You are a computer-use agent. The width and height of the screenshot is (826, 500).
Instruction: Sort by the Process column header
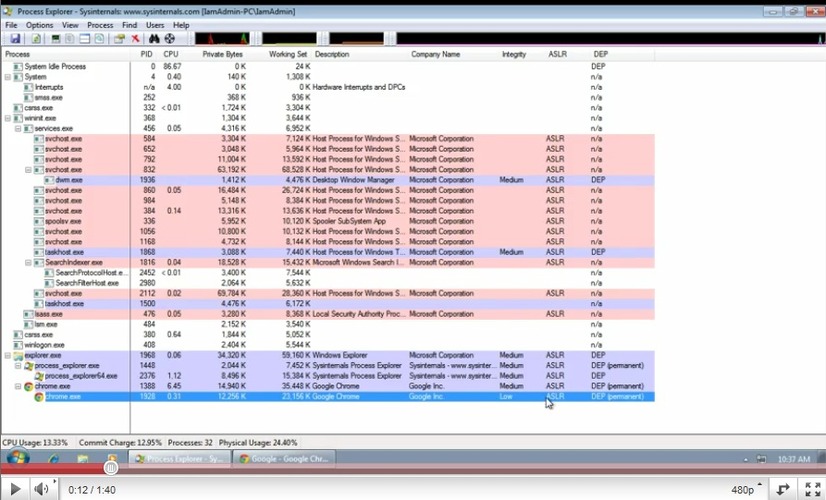coord(66,54)
